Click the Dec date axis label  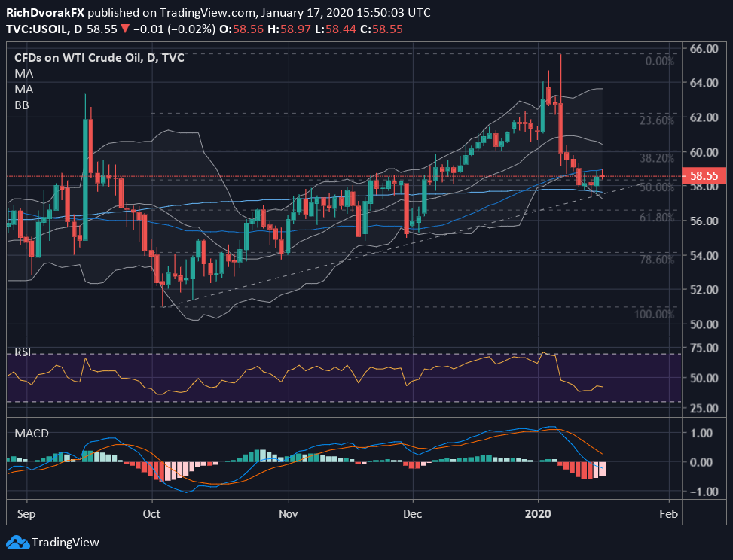click(x=413, y=514)
